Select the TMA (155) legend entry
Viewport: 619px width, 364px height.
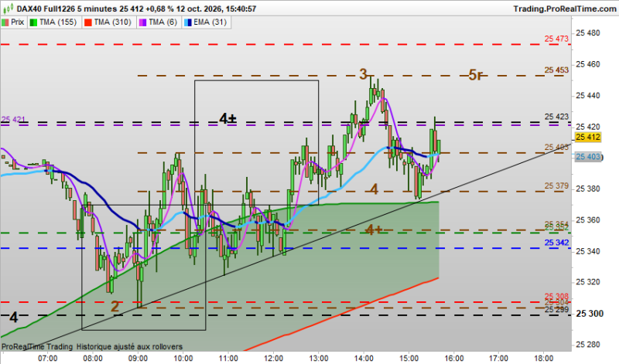click(54, 22)
